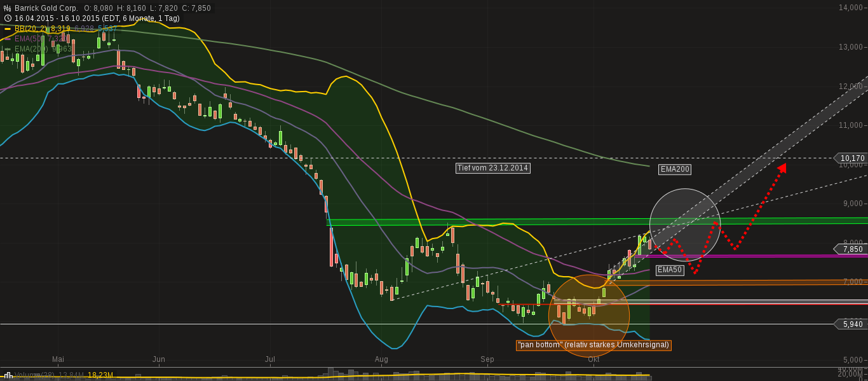Click the green resistance zone band
The height and width of the screenshot is (381, 868).
(x=445, y=223)
